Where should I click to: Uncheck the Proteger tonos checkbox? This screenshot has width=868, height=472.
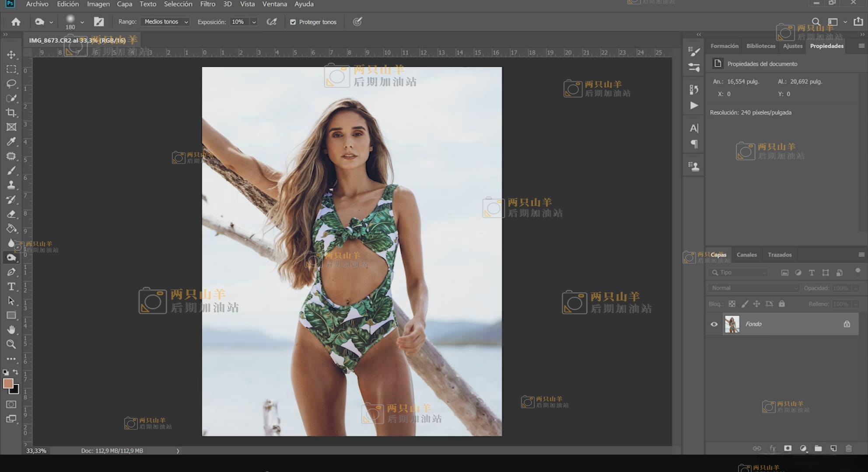(293, 22)
